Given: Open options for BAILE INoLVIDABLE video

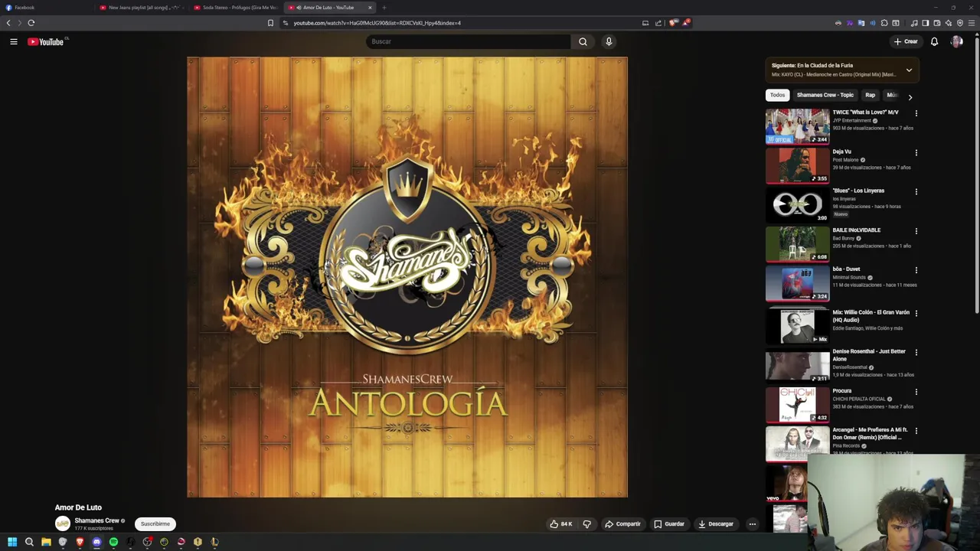Looking at the screenshot, I should (916, 231).
